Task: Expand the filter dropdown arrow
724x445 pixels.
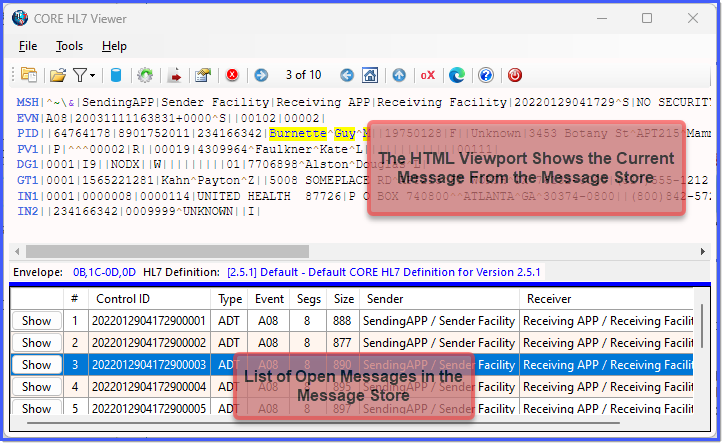Action: point(92,75)
